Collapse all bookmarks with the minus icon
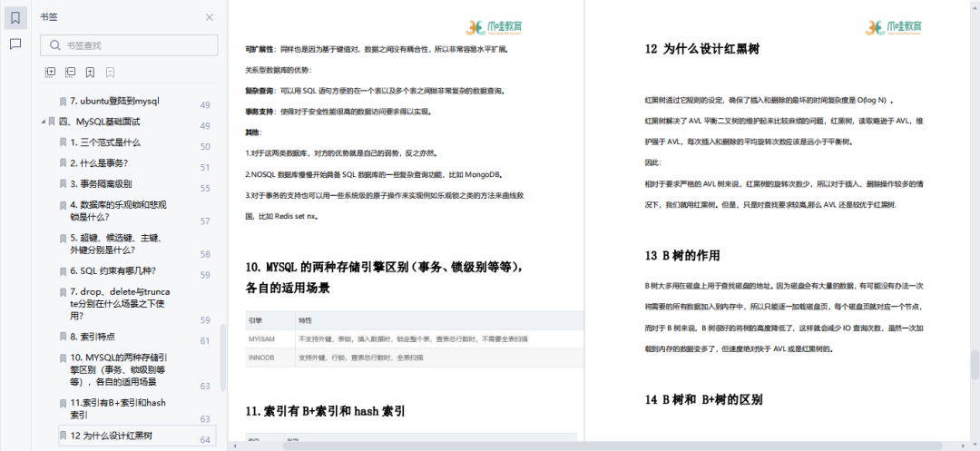The height and width of the screenshot is (451, 980). point(71,73)
